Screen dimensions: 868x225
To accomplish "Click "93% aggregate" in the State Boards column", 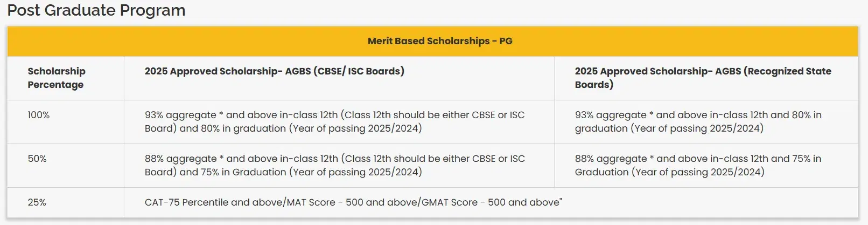I will 611,115.
